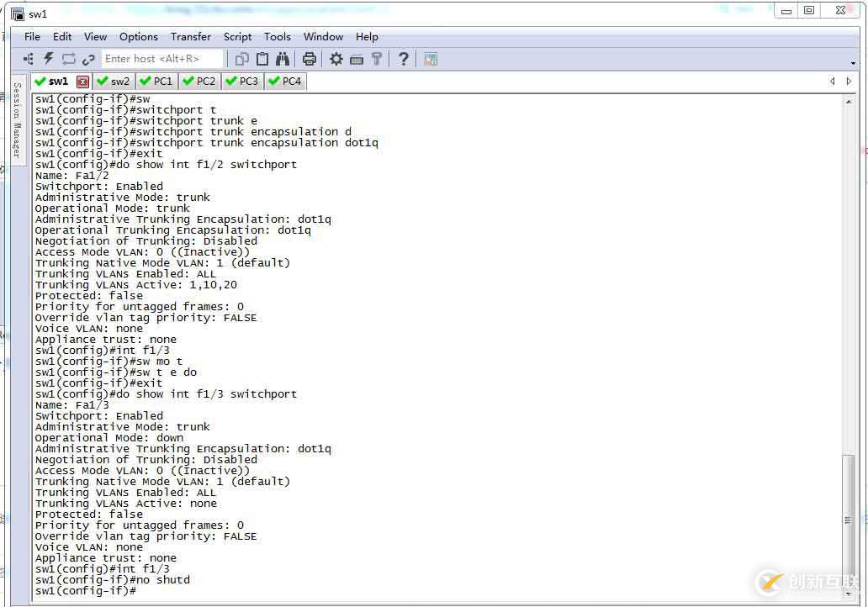The height and width of the screenshot is (607, 868).
Task: Open the Tools menu
Action: tap(277, 36)
